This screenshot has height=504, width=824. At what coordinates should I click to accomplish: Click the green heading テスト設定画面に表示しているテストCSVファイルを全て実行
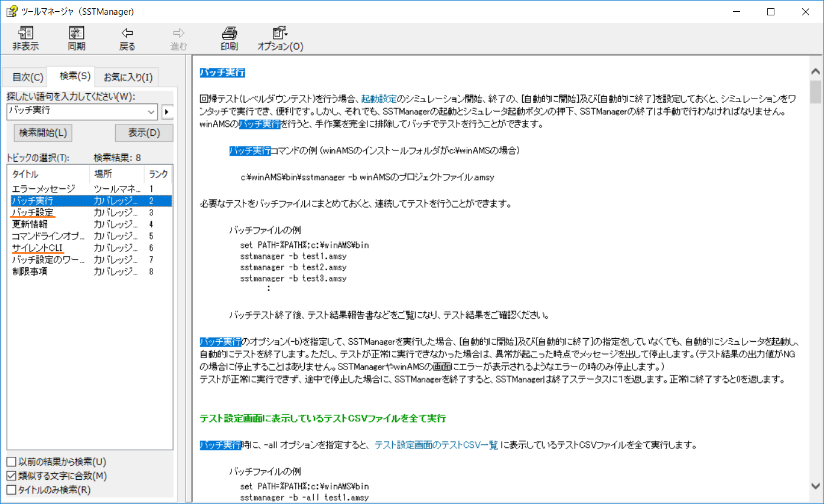[x=323, y=418]
